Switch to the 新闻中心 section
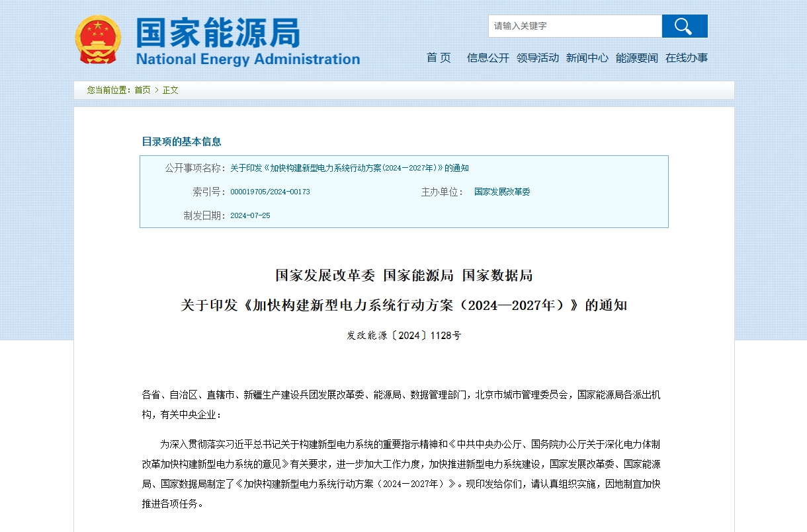Screen dimensions: 807x532 587,58
